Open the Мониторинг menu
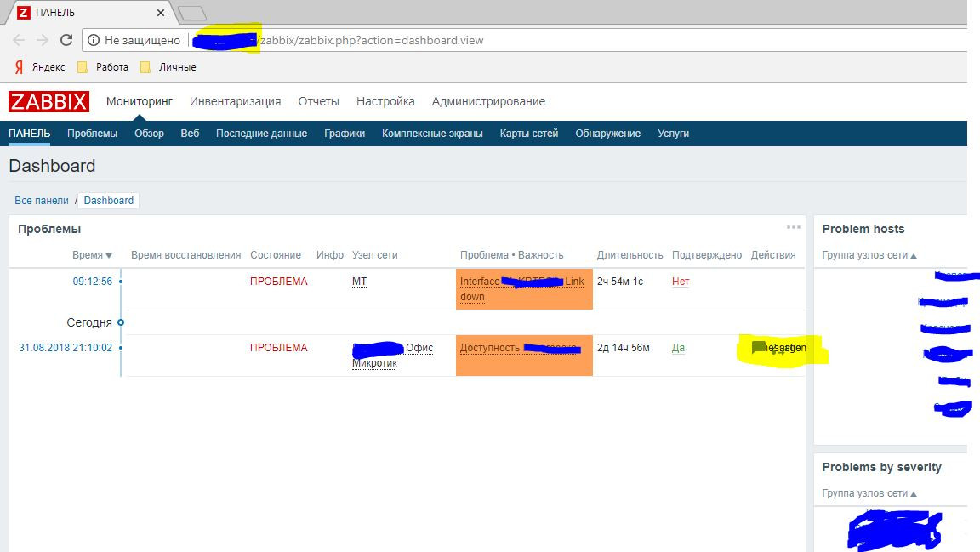 coord(140,101)
